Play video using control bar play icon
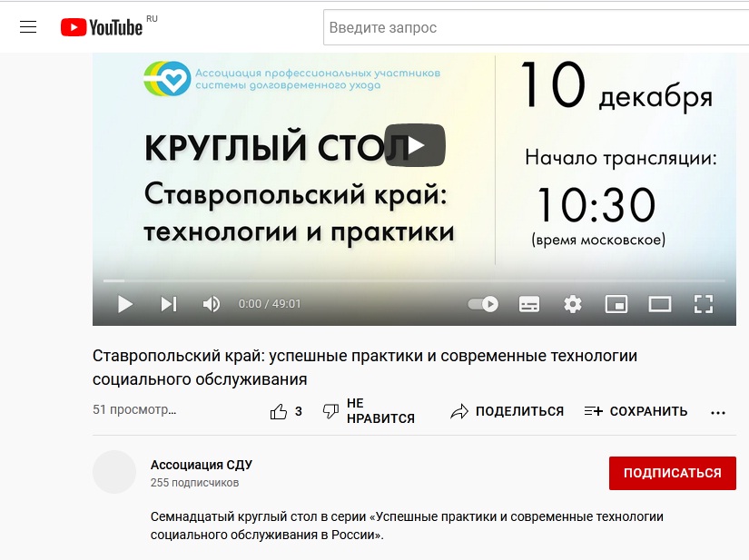 pyautogui.click(x=125, y=304)
